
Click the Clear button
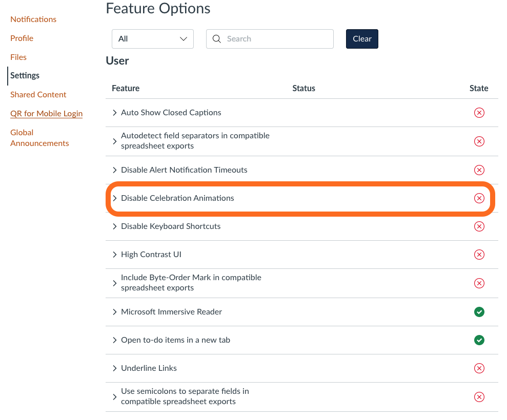coord(362,39)
